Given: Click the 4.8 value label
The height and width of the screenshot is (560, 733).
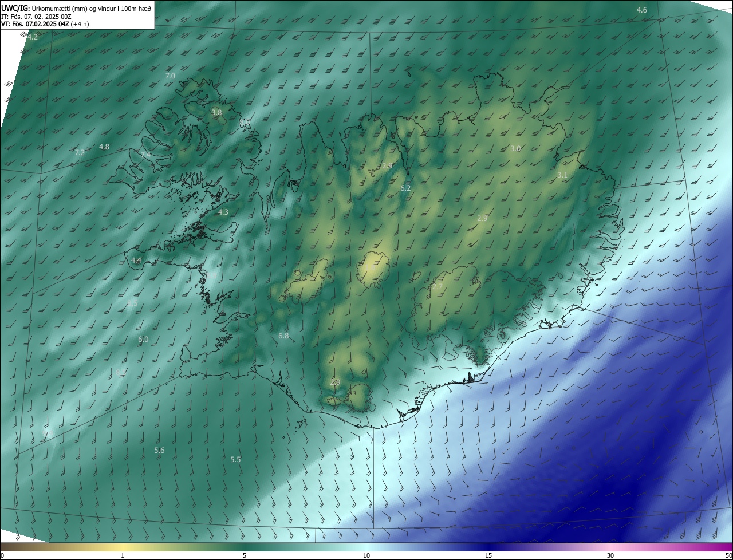Looking at the screenshot, I should tap(104, 147).
